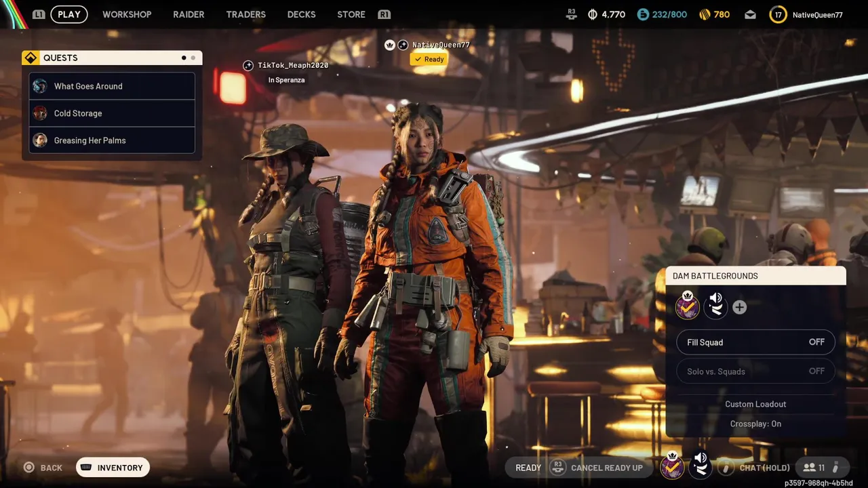Click the coin currency icon beside 4,770
Image resolution: width=868 pixels, height=488 pixels.
pyautogui.click(x=593, y=14)
